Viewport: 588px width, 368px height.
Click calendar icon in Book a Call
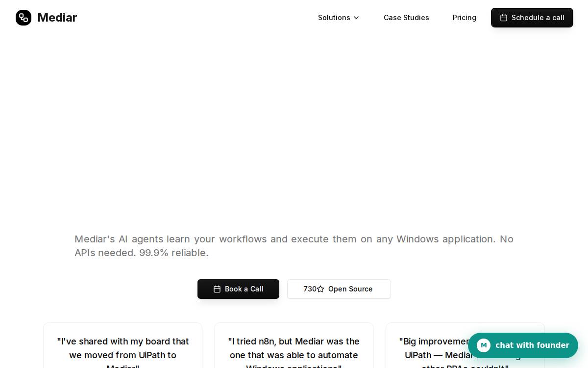click(x=217, y=289)
